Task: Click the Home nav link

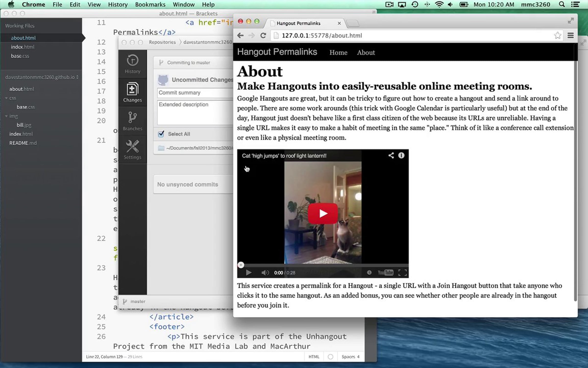Action: [x=338, y=52]
